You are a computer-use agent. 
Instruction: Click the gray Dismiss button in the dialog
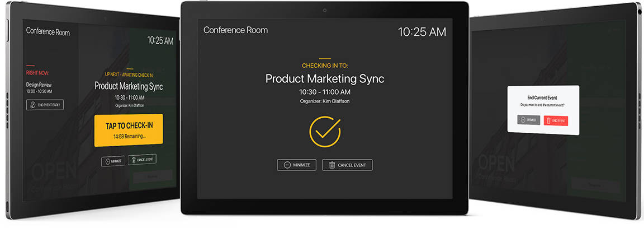tap(528, 120)
